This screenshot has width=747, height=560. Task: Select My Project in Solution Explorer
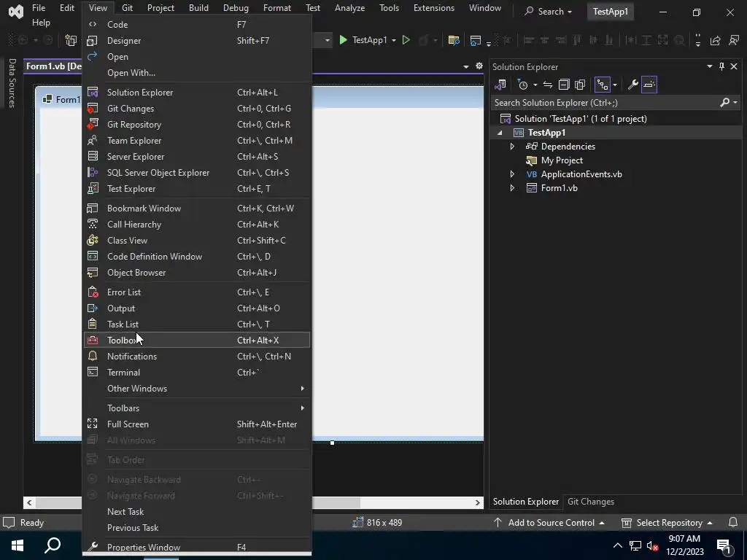[x=562, y=160]
